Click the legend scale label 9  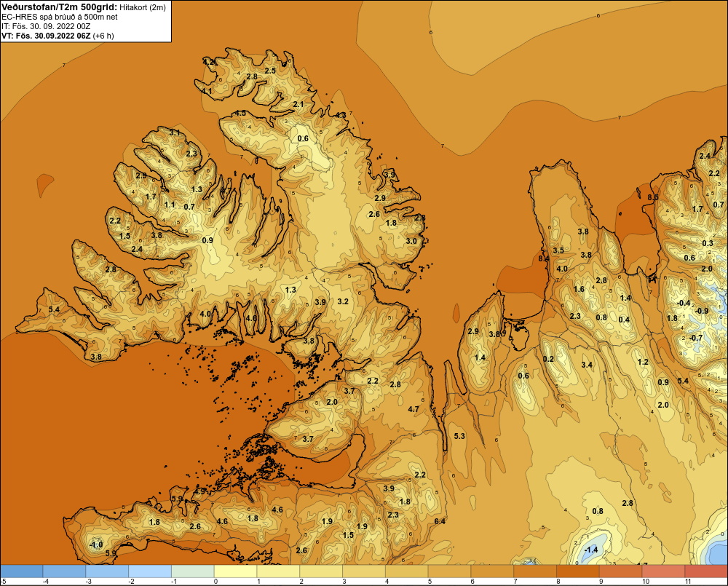[x=601, y=582]
